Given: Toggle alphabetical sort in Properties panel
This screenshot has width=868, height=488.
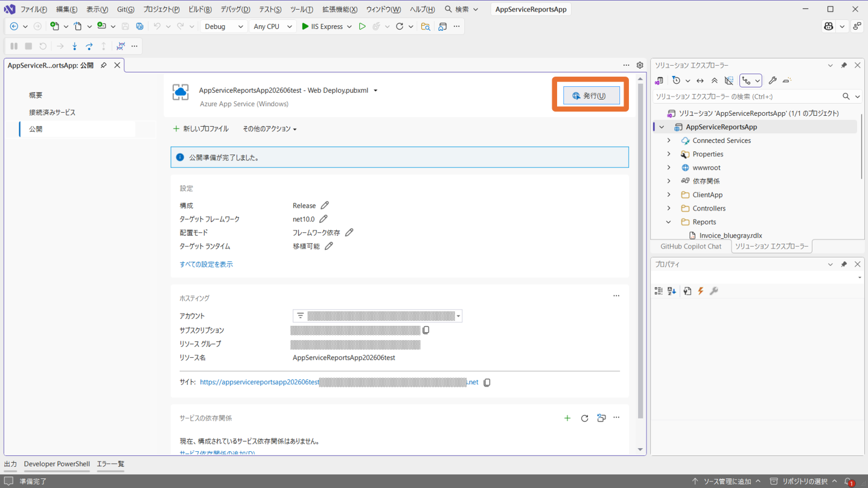Looking at the screenshot, I should pyautogui.click(x=672, y=291).
